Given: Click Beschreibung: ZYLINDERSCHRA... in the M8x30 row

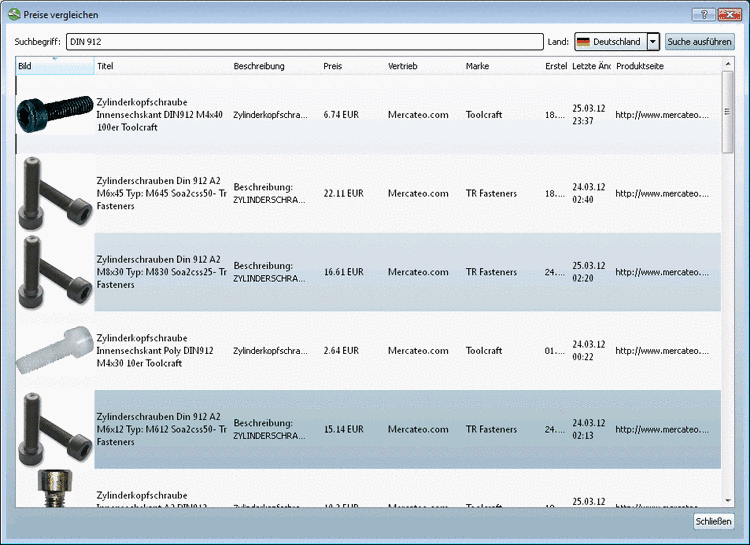Looking at the screenshot, I should coord(269,272).
